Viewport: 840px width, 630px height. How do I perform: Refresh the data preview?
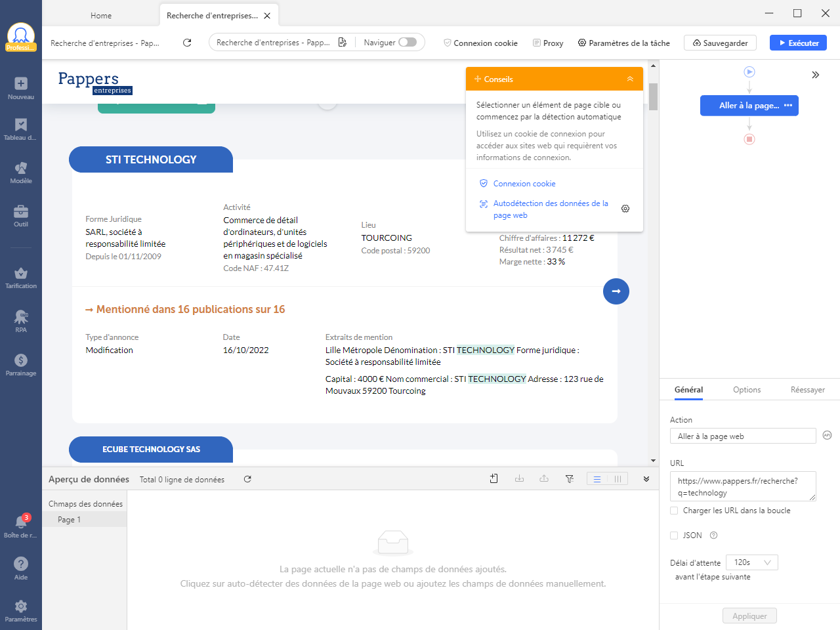tap(247, 479)
